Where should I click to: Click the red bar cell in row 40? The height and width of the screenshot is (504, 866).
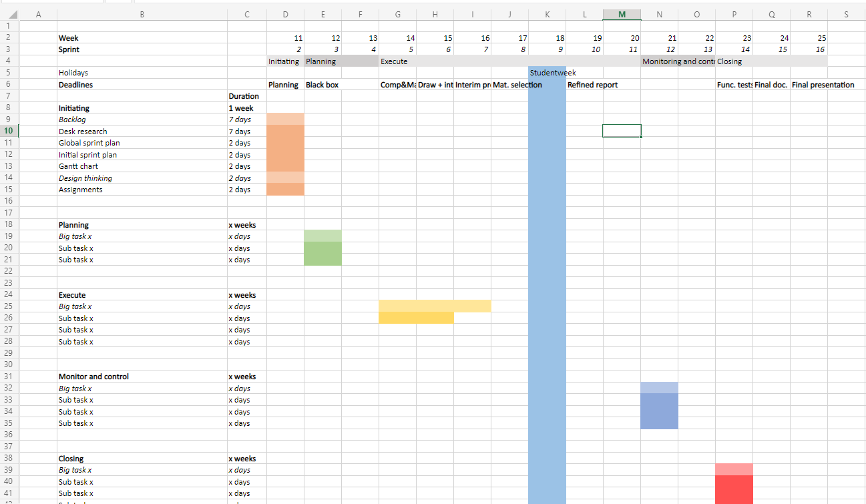(x=734, y=482)
